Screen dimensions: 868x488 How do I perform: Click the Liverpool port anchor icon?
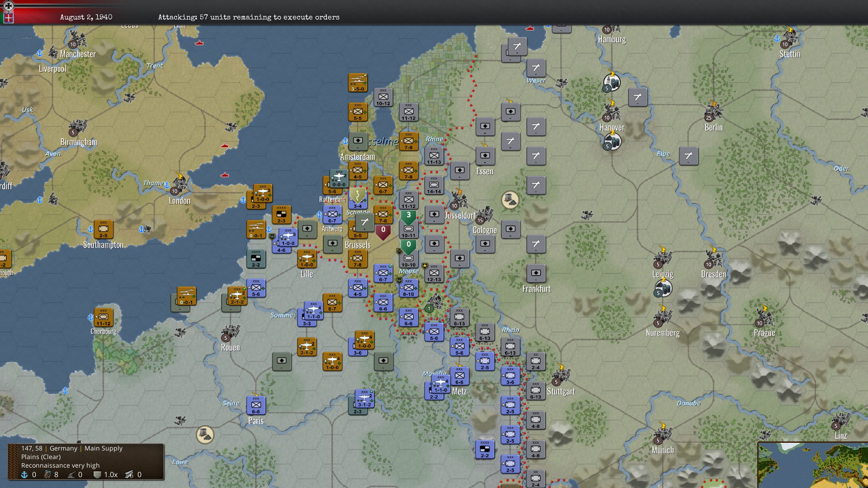click(x=40, y=53)
